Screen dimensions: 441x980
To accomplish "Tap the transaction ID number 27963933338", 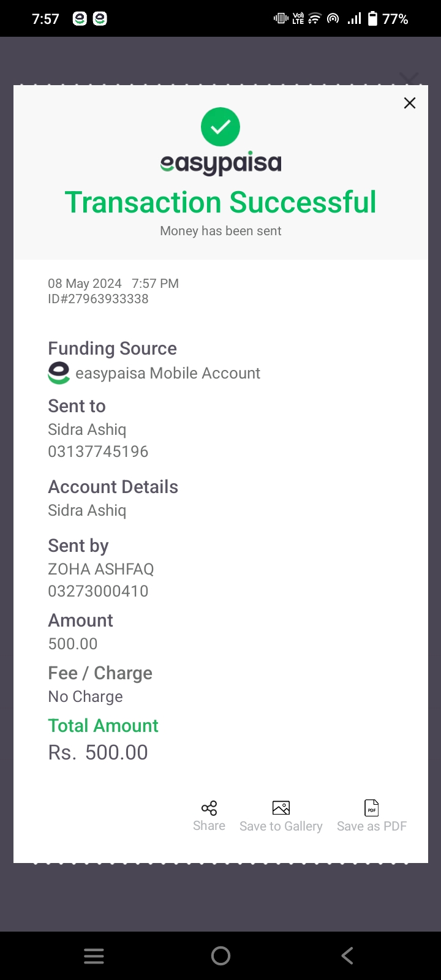I will (x=98, y=299).
